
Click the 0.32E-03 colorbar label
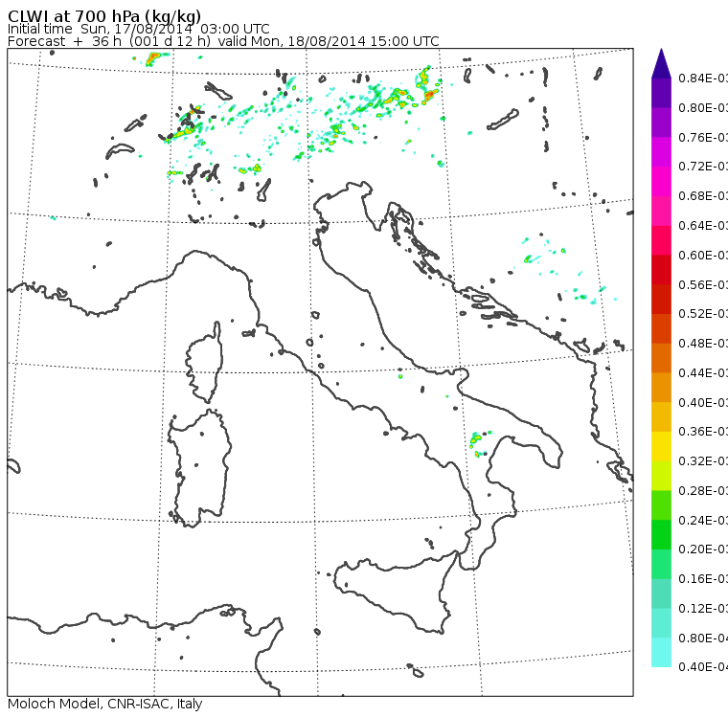point(703,461)
